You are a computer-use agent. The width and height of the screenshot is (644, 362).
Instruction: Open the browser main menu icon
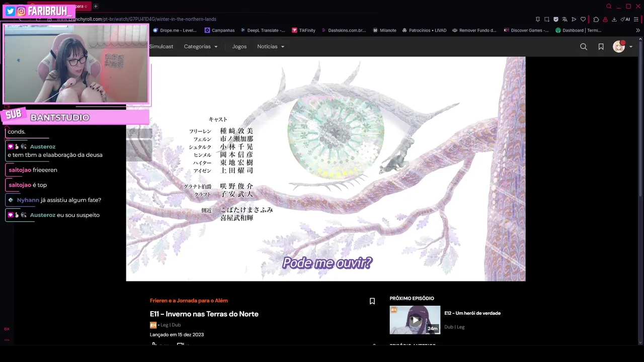point(636,19)
